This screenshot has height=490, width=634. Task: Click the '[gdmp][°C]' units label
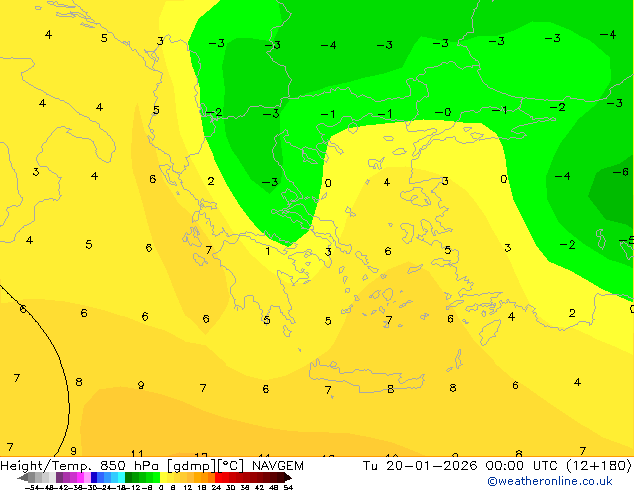[x=205, y=466]
